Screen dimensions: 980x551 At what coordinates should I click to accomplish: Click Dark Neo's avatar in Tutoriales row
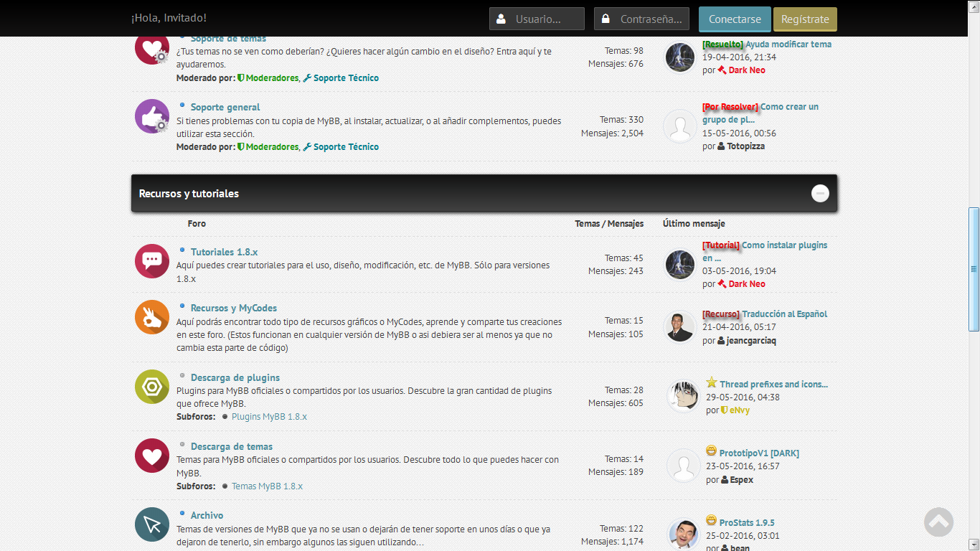[x=679, y=265]
